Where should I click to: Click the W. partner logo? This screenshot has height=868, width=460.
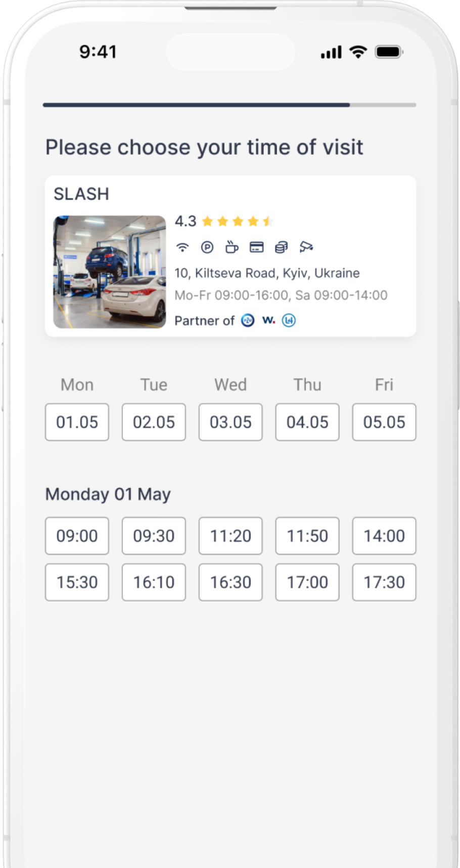click(x=268, y=320)
